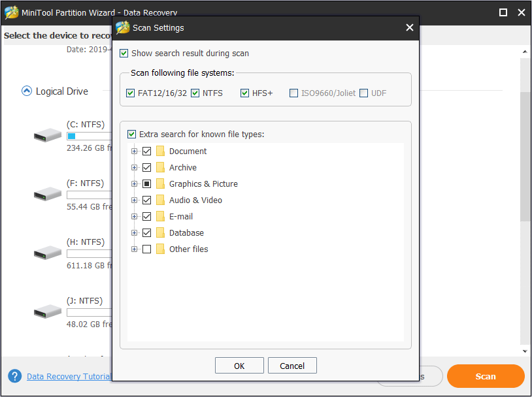Uncheck the NTFS file system checkbox
Viewport: 532px width, 397px height.
pos(195,93)
